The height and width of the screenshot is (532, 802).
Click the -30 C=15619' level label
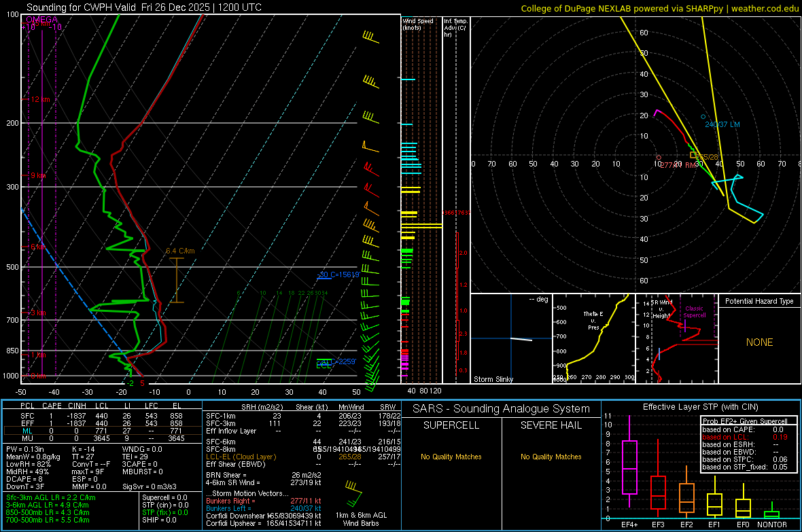(338, 274)
